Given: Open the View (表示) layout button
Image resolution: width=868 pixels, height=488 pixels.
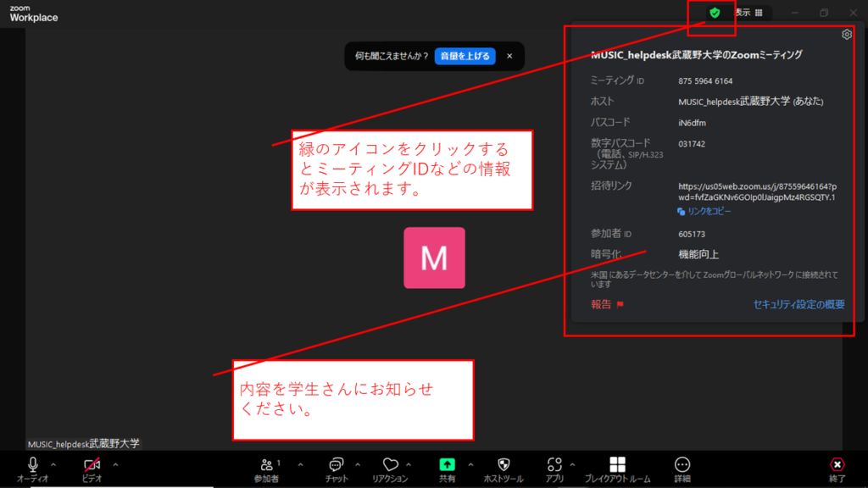Looking at the screenshot, I should [748, 13].
